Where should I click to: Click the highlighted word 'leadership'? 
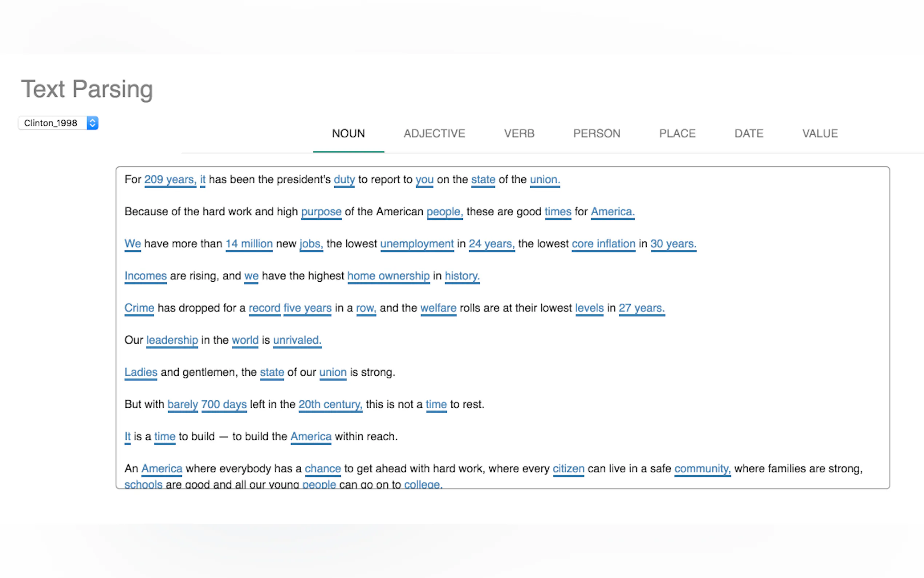[172, 340]
